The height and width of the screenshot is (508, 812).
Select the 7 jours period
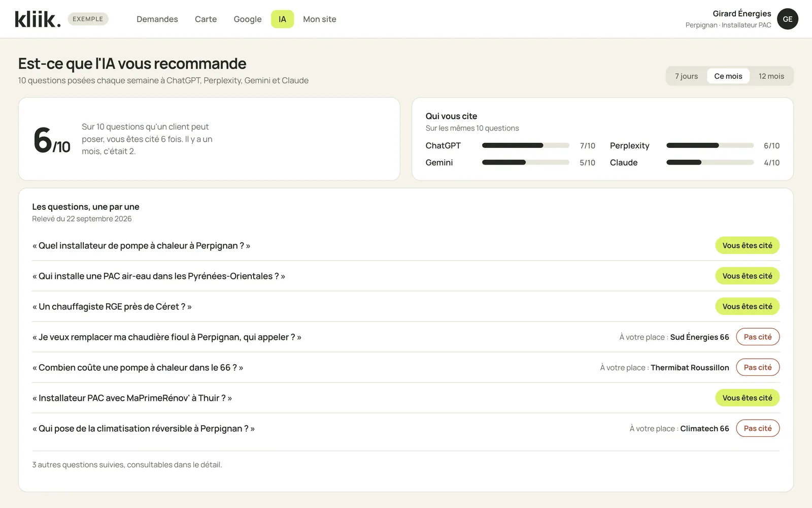point(686,76)
